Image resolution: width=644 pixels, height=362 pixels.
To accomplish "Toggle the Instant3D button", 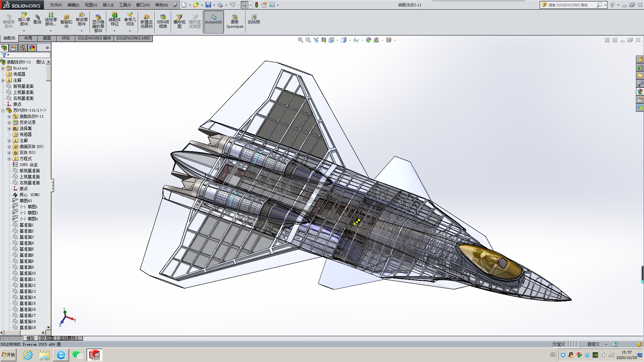I will click(x=214, y=22).
